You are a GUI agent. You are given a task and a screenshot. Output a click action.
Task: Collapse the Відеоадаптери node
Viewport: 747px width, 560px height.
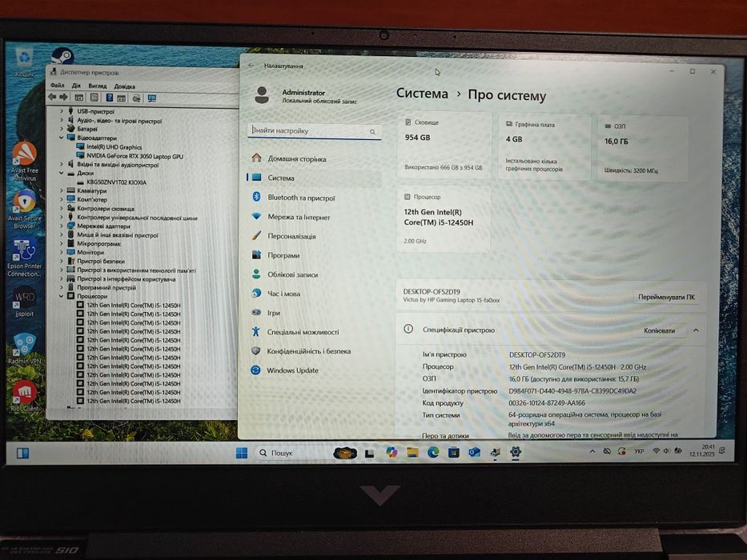pos(62,138)
